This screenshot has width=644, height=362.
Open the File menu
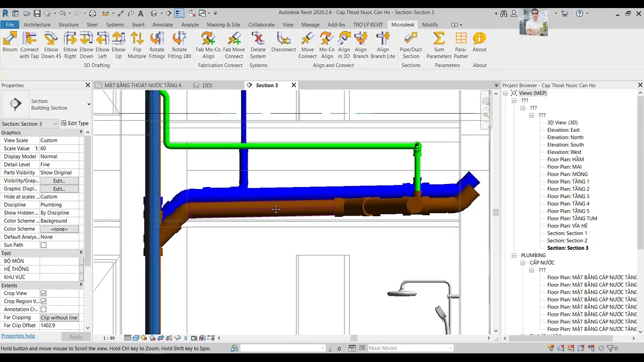(10, 25)
